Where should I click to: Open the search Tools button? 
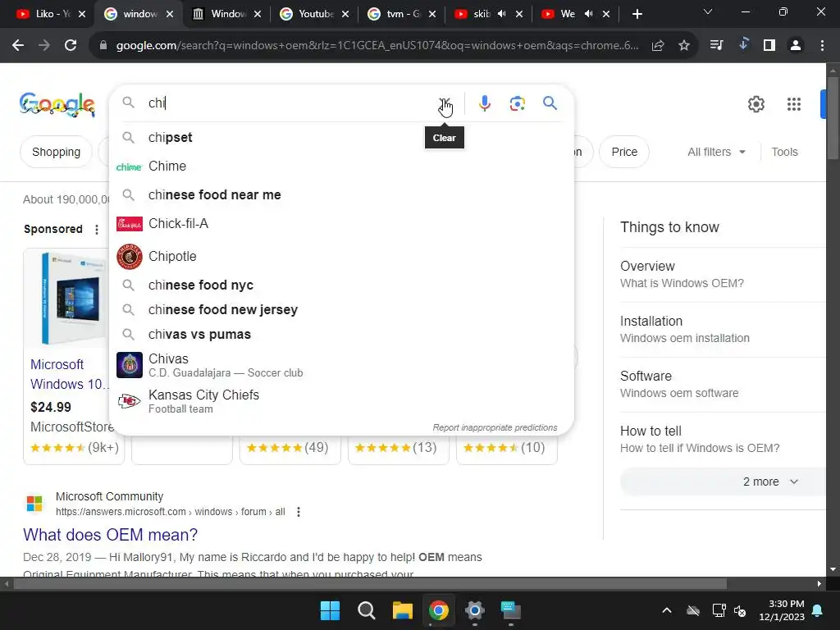point(784,152)
